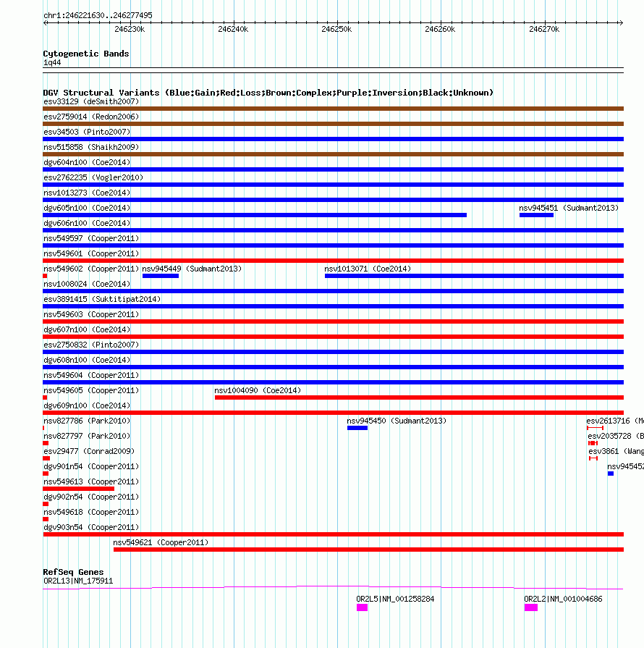Click the dgv605n100 (Coe2014) label

pyautogui.click(x=87, y=208)
